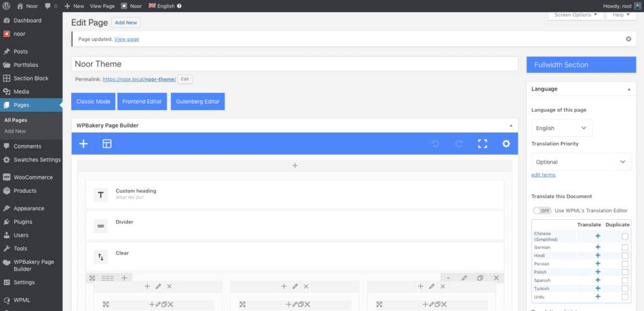Add Urdu translation plus icon
The width and height of the screenshot is (644, 311).
[598, 297]
